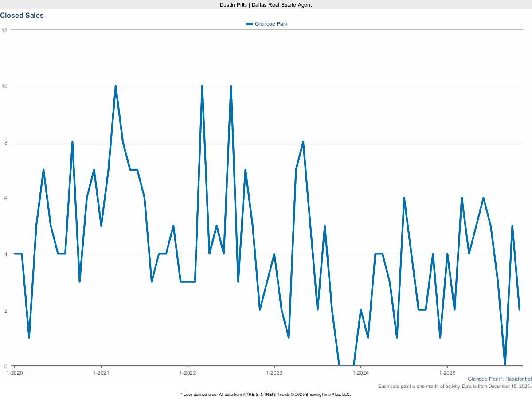
Task: Click the Glencoe Park*: Residential caption
Action: pyautogui.click(x=499, y=379)
